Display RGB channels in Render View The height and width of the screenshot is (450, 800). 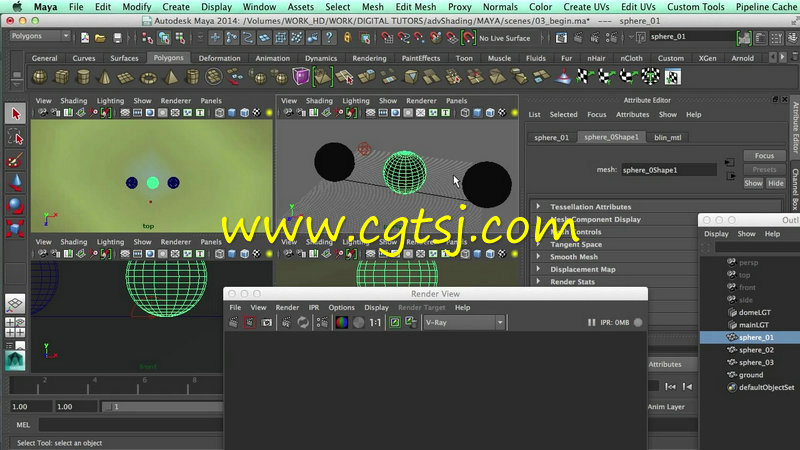tap(342, 322)
